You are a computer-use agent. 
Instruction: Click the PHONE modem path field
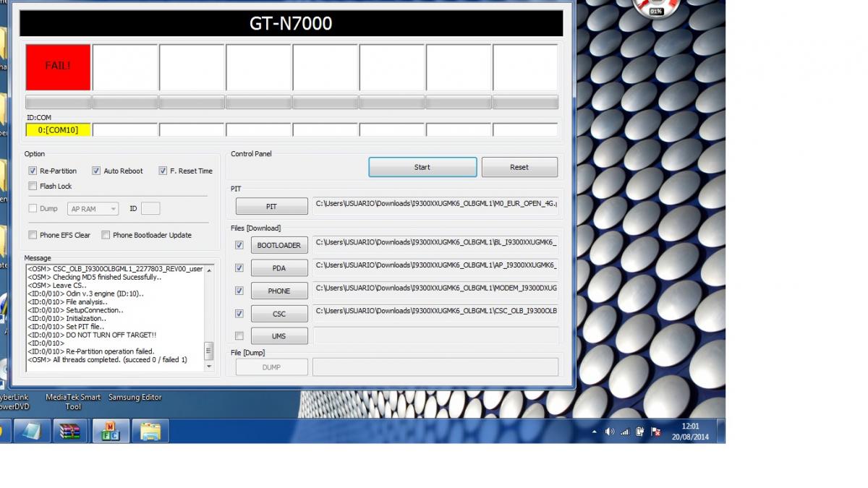(x=435, y=288)
